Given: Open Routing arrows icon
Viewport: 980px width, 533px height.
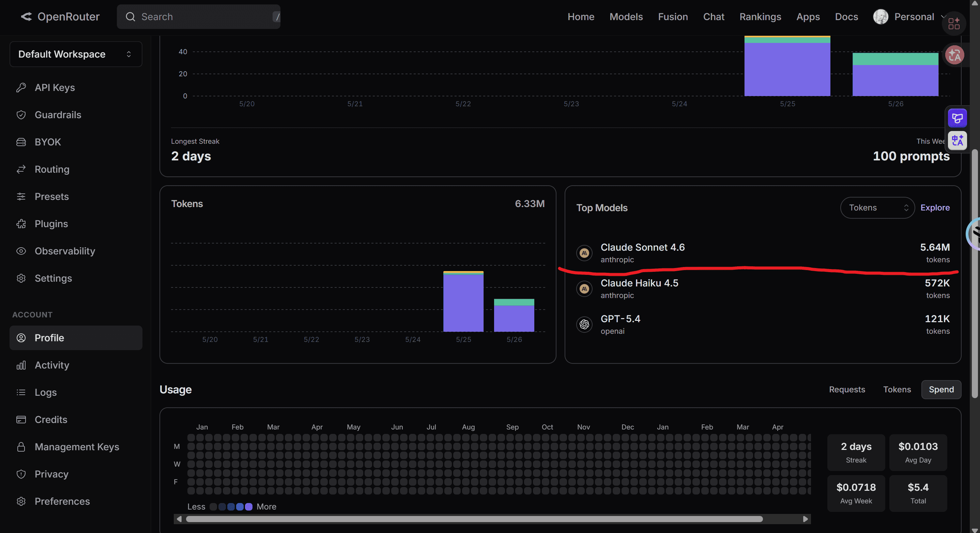Looking at the screenshot, I should pos(21,169).
